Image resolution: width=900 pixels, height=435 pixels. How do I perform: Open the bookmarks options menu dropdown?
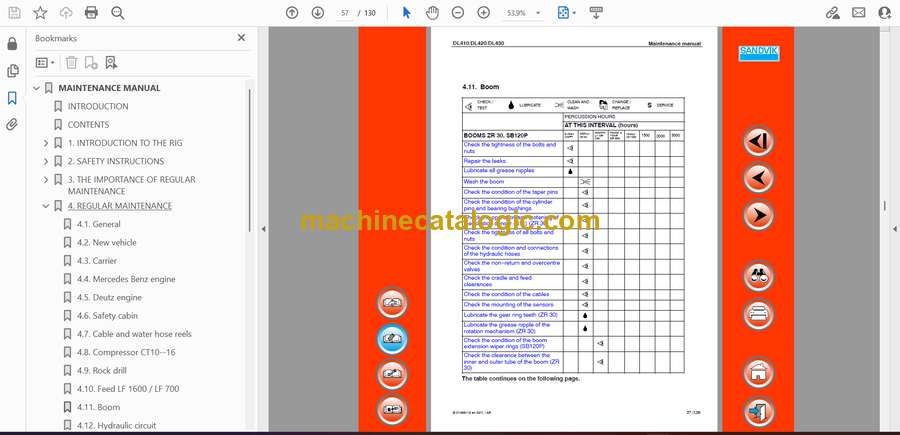[45, 63]
